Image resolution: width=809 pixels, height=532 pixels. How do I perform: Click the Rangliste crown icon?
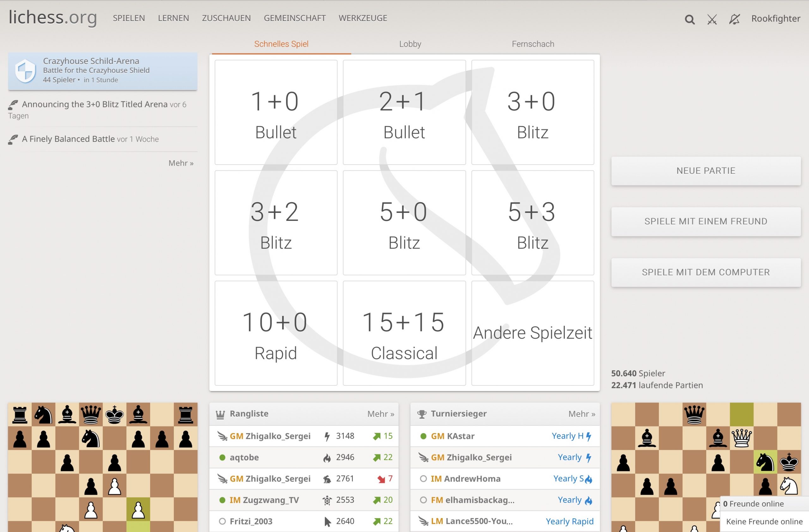(x=220, y=414)
